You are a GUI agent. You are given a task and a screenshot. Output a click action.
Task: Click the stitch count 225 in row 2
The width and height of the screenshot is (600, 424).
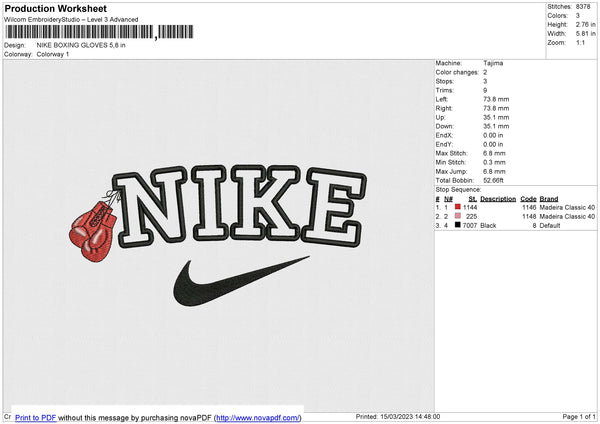471,217
